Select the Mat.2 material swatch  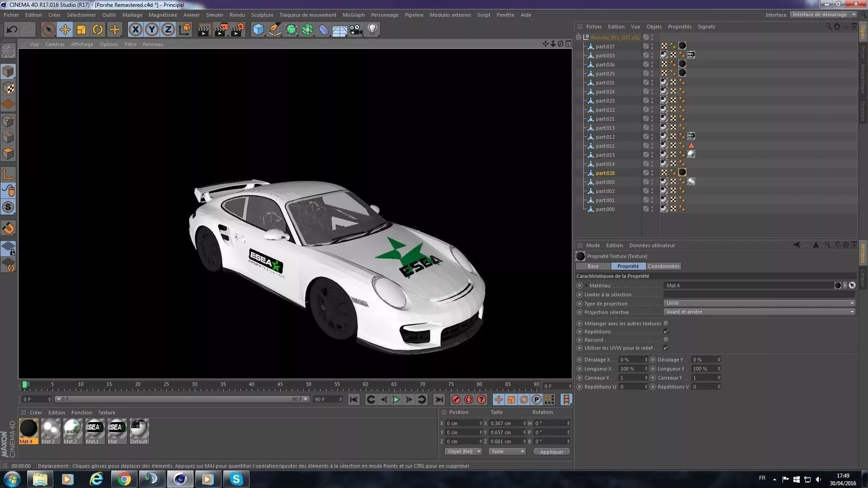tap(72, 431)
